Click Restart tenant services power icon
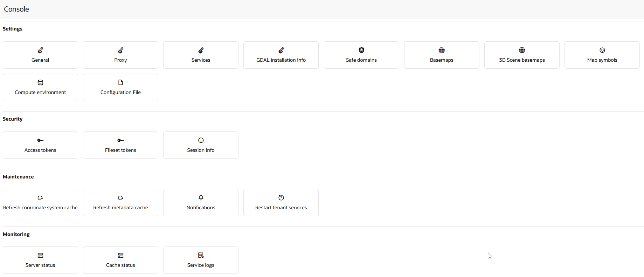Screen dimensions: 644x277 [281, 198]
